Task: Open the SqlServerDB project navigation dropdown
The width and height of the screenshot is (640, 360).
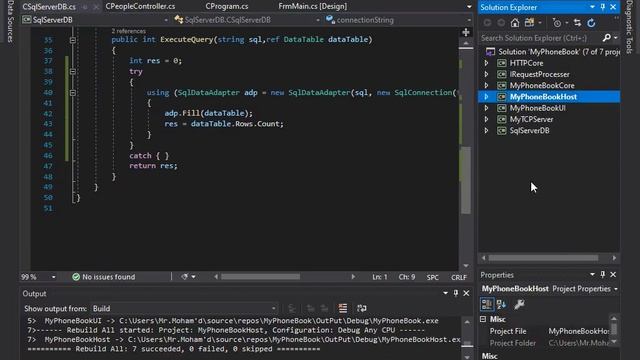Action: coord(166,20)
